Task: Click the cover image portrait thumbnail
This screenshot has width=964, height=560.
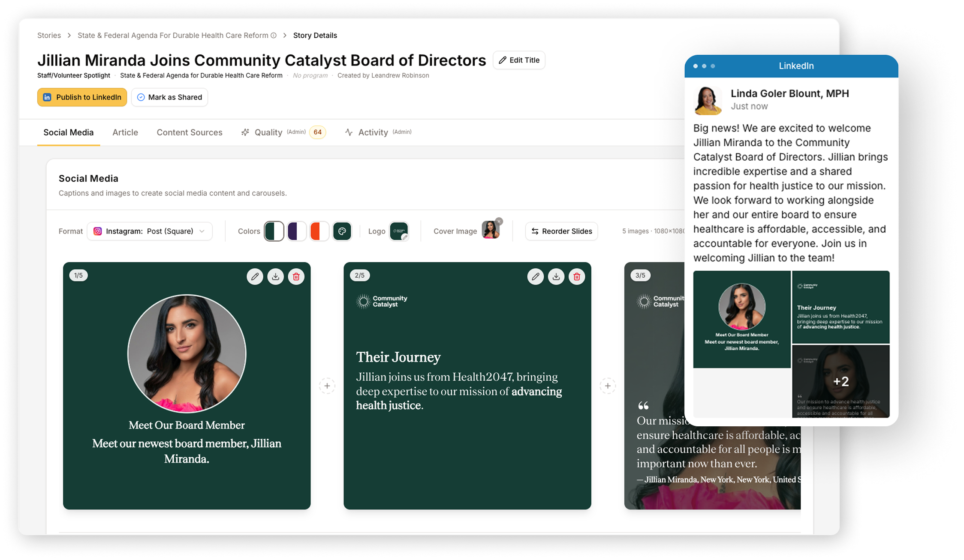Action: tap(490, 231)
